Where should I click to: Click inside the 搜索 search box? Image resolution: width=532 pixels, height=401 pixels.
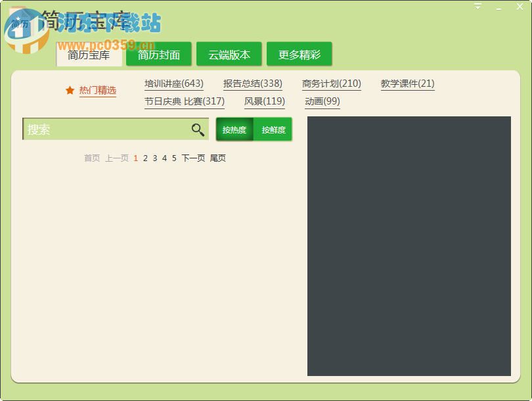click(105, 130)
